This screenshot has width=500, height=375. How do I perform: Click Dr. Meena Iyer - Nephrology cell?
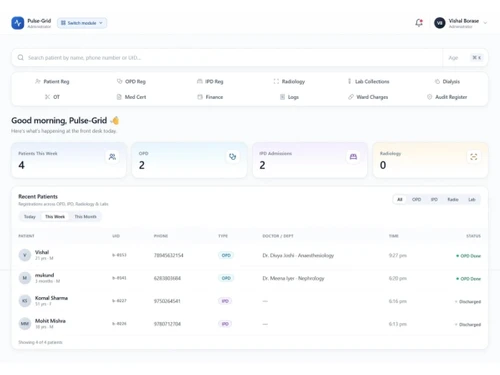293,278
